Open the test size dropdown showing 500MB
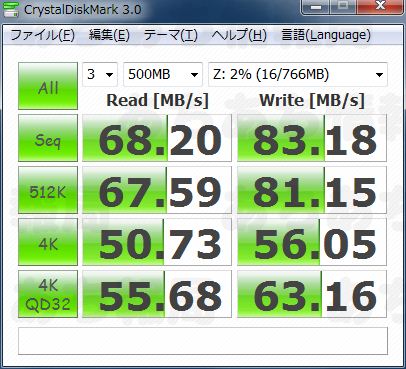Image resolution: width=406 pixels, height=369 pixels. (163, 74)
